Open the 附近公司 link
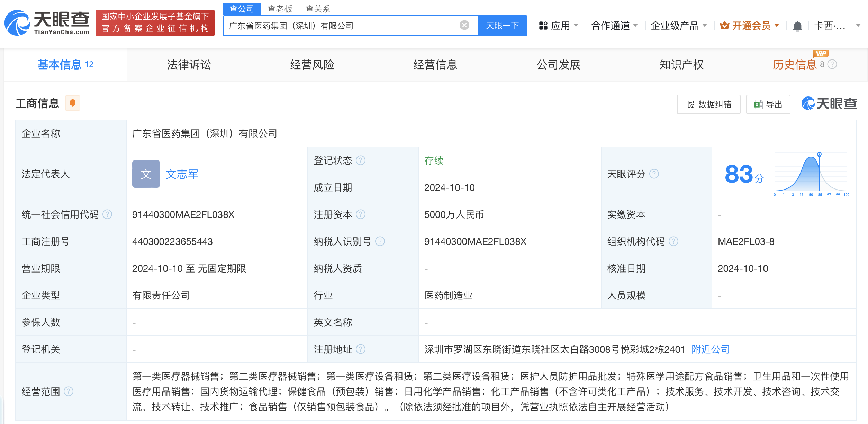Viewport: 868px width, 424px height. [x=710, y=350]
